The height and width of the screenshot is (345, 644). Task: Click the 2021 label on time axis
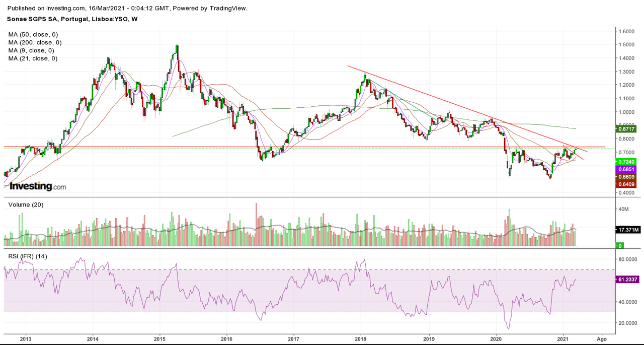563,339
